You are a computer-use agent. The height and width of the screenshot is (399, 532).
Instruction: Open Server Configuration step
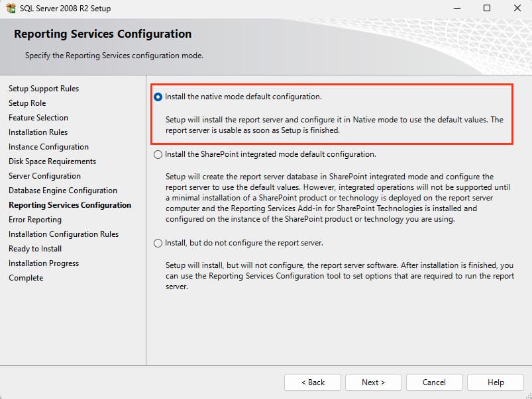44,176
